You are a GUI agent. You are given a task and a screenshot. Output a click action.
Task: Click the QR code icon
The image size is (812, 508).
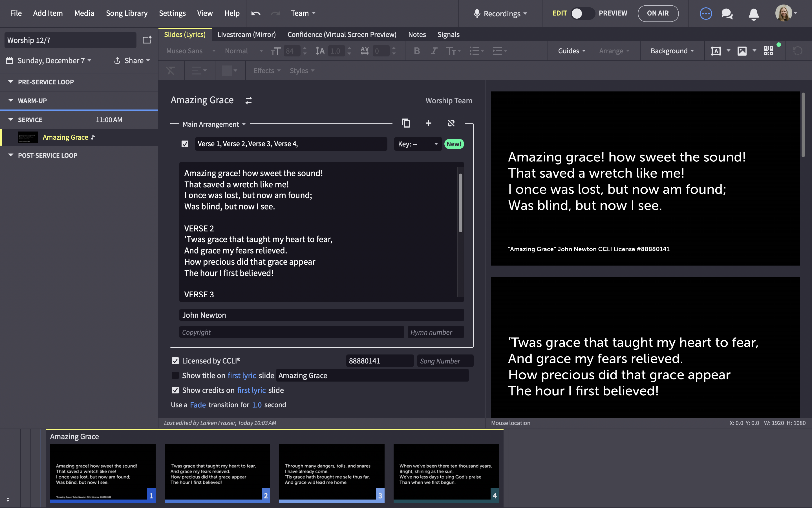[x=768, y=51]
